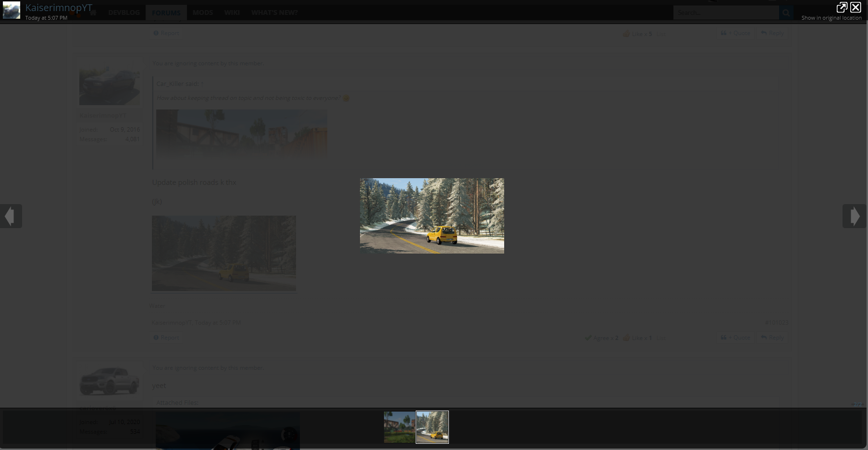868x450 pixels.
Task: Click the 'Show in original location' link
Action: tap(831, 18)
